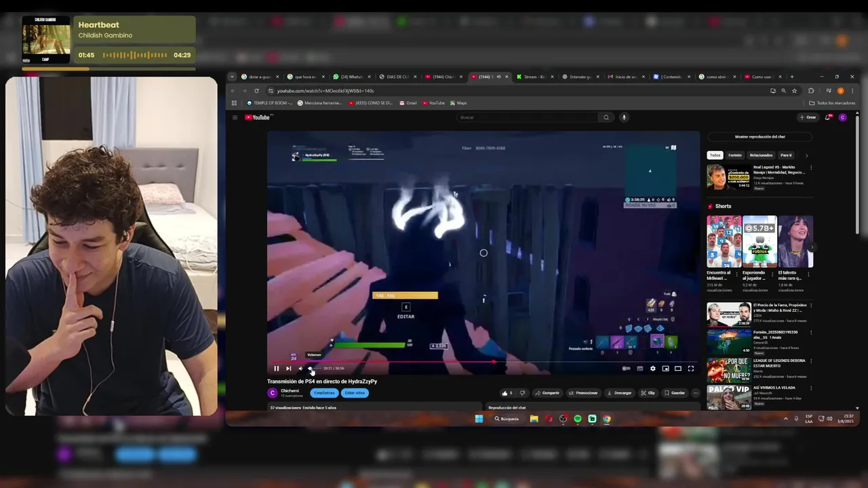The image size is (868, 488).
Task: Save video with Guardar button
Action: (675, 393)
